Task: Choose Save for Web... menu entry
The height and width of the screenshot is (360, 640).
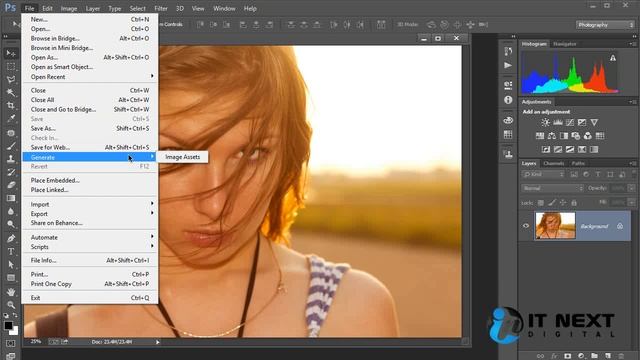Action: (x=90, y=147)
